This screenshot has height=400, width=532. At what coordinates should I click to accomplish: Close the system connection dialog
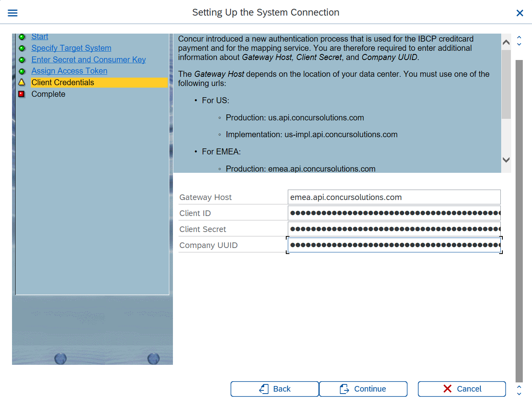click(520, 13)
